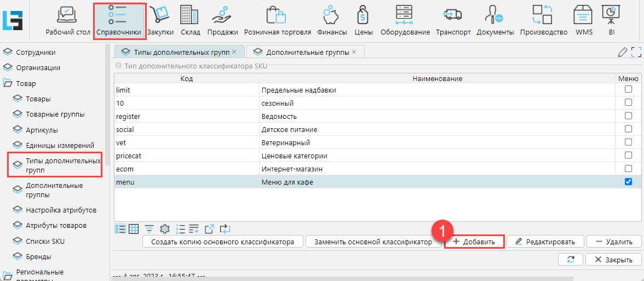The width and height of the screenshot is (644, 281).
Task: Click the Добавить button
Action: [474, 242]
